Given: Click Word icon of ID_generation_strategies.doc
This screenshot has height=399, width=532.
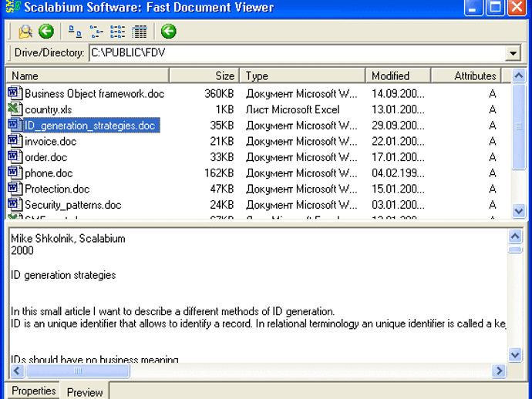Looking at the screenshot, I should point(15,125).
